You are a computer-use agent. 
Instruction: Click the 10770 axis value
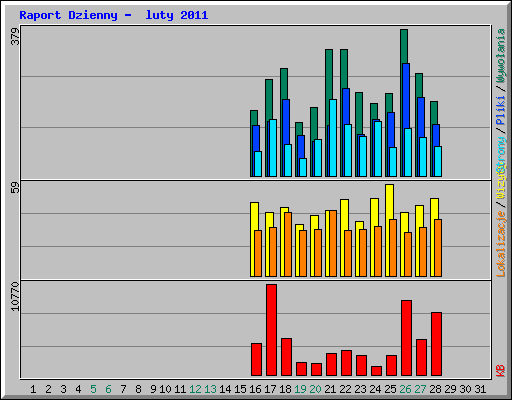(x=15, y=296)
